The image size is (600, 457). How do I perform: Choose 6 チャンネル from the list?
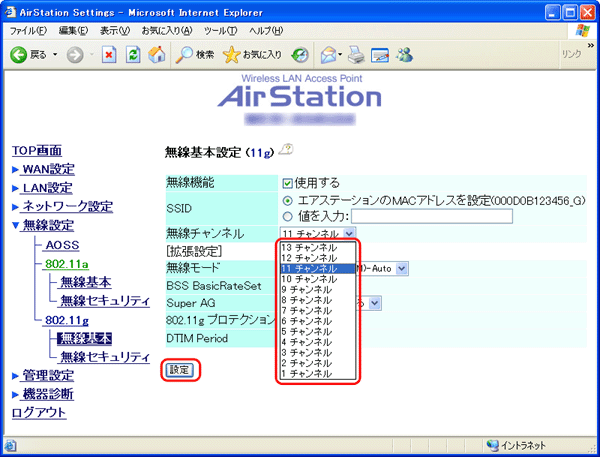318,321
